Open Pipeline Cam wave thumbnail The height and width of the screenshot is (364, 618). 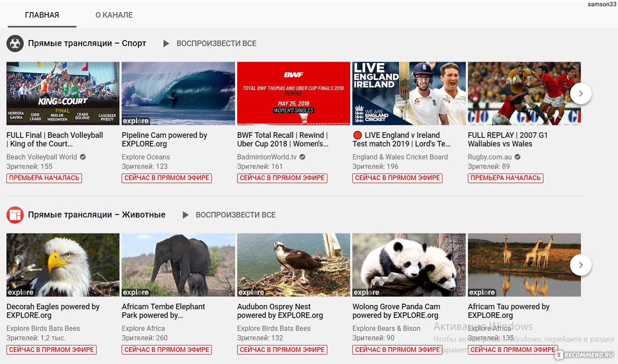(178, 93)
